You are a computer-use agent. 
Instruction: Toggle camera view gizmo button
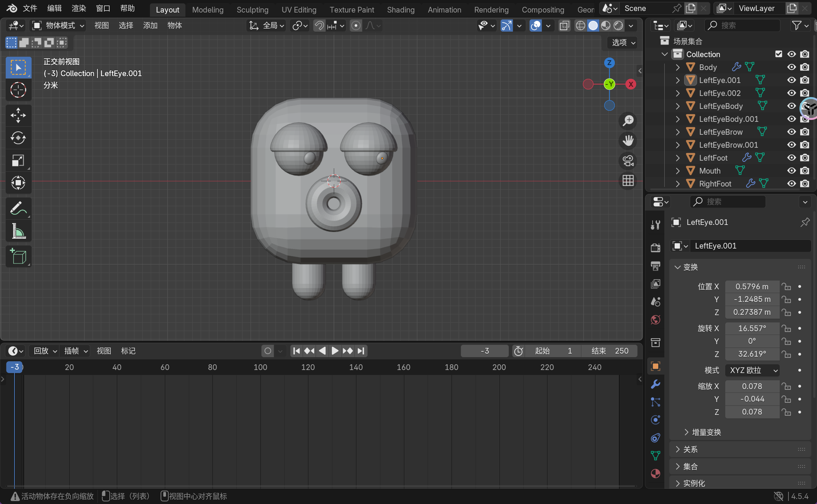628,161
